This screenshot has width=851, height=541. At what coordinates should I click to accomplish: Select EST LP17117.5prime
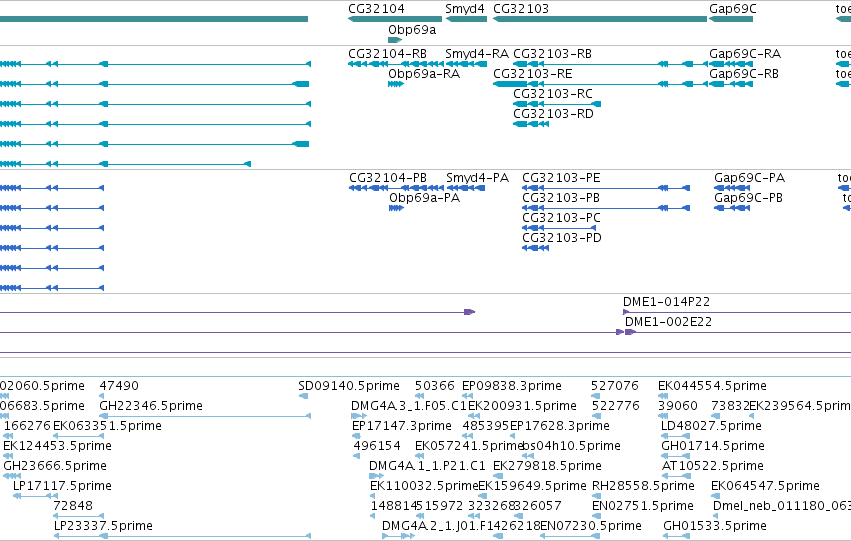click(62, 486)
